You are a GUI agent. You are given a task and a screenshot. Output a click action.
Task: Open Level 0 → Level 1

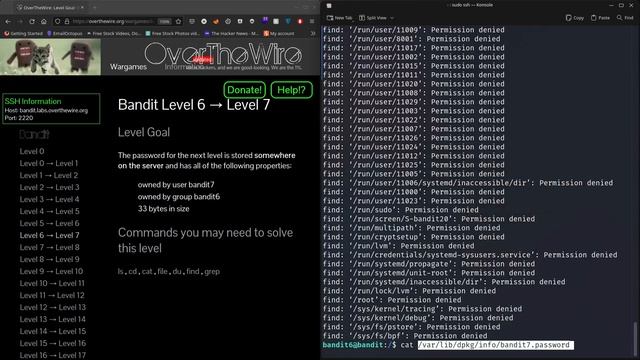click(x=49, y=163)
